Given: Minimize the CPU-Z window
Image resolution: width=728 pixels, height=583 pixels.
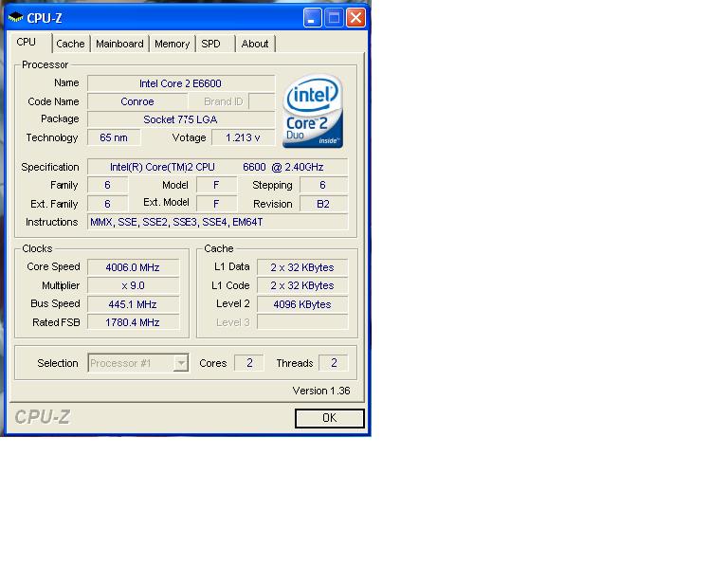Looking at the screenshot, I should [x=313, y=18].
